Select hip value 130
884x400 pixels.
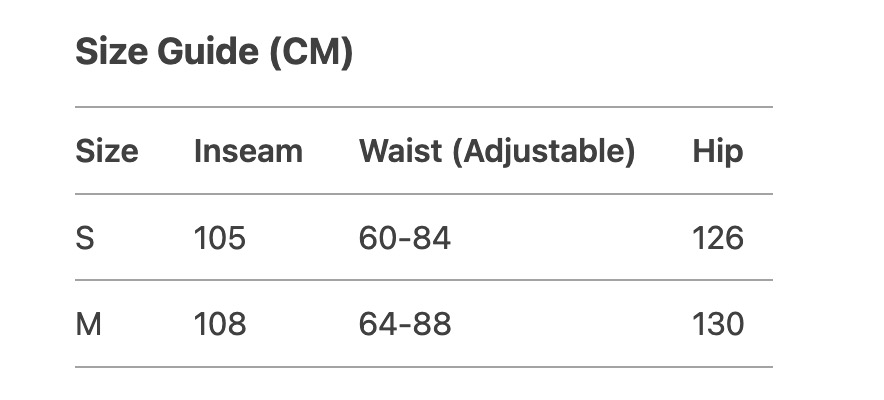coord(717,324)
